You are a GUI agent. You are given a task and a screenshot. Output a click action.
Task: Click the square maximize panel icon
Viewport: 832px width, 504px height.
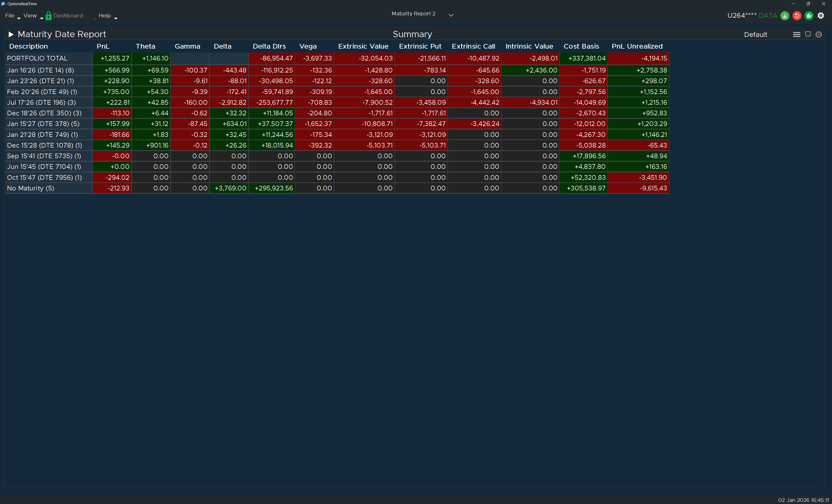coord(808,34)
